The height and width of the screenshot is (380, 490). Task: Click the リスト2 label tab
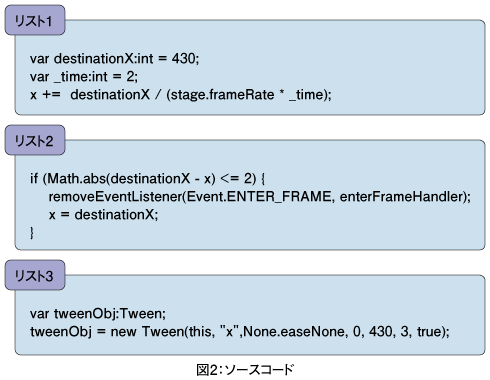tap(35, 140)
